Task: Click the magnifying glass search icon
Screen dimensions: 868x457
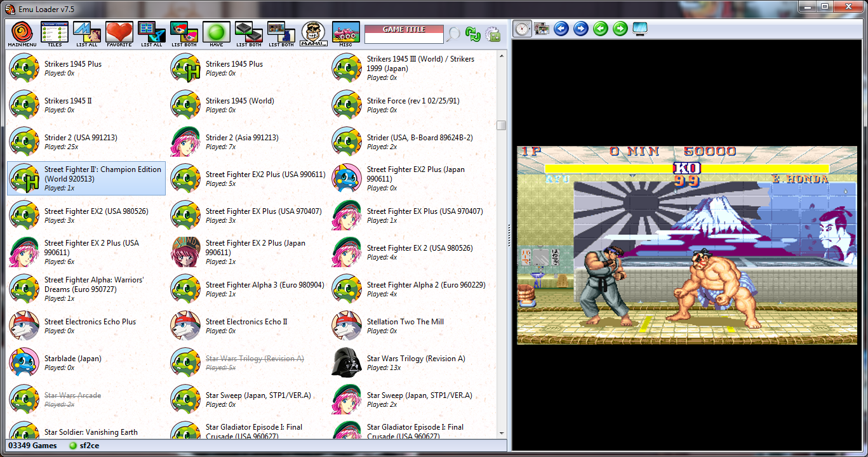Action: [453, 34]
